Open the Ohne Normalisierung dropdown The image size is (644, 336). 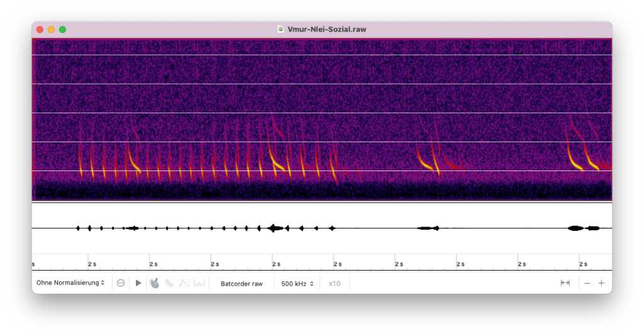coord(70,283)
